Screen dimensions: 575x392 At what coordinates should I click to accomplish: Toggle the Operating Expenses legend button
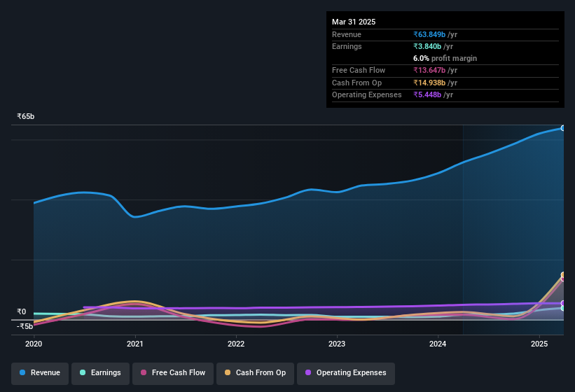click(x=346, y=373)
